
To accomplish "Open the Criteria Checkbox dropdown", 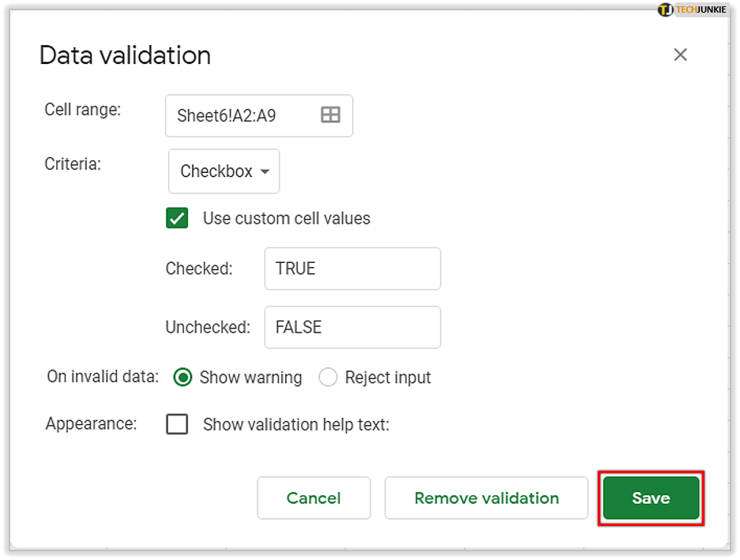I will click(224, 171).
